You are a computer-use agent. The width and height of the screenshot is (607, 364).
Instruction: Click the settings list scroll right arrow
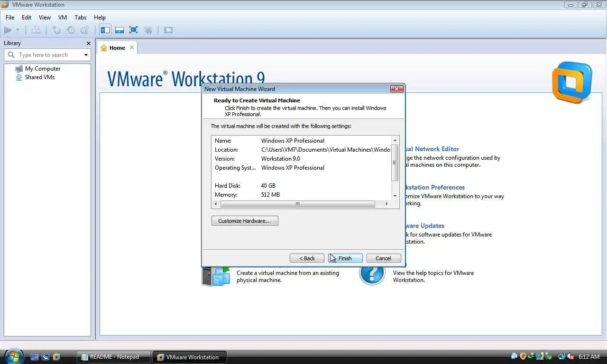click(x=386, y=204)
